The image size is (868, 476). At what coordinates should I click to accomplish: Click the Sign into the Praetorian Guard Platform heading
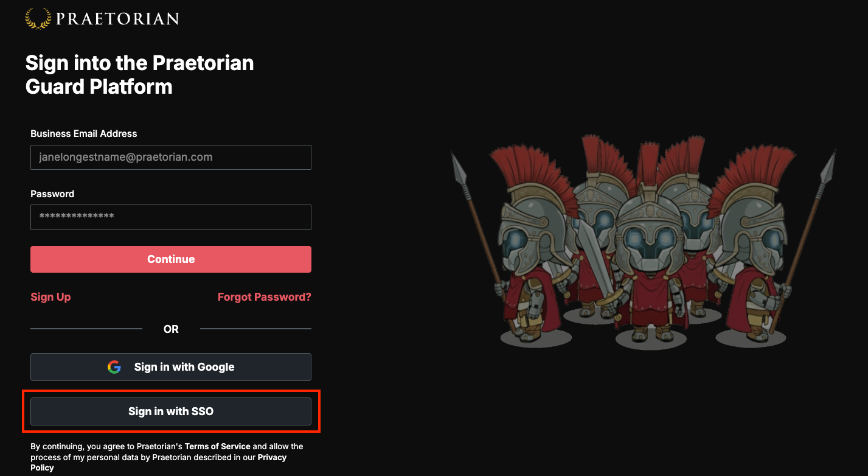click(140, 75)
